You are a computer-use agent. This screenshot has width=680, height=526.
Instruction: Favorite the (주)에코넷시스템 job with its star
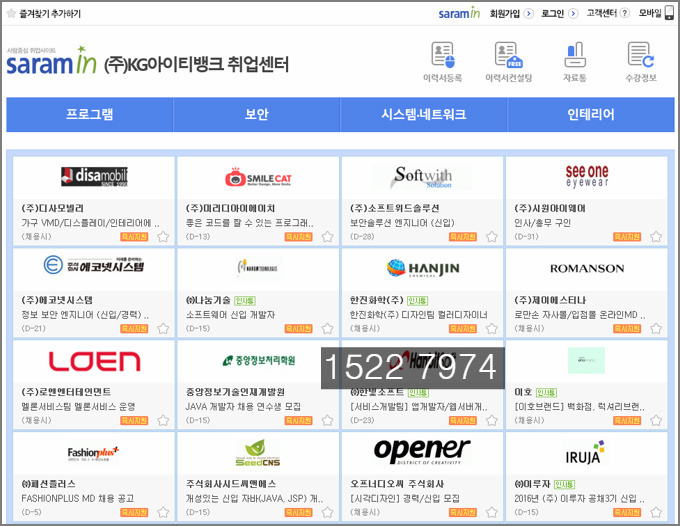(x=163, y=329)
